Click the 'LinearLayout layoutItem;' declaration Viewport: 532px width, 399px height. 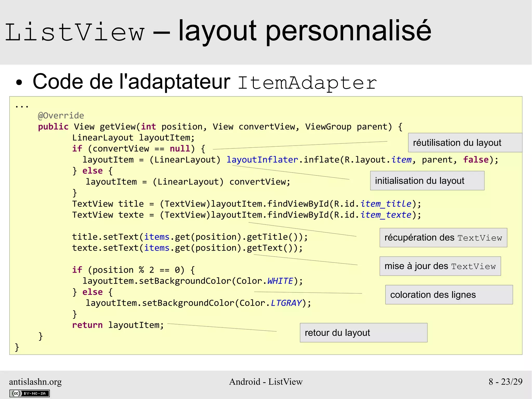[133, 138]
